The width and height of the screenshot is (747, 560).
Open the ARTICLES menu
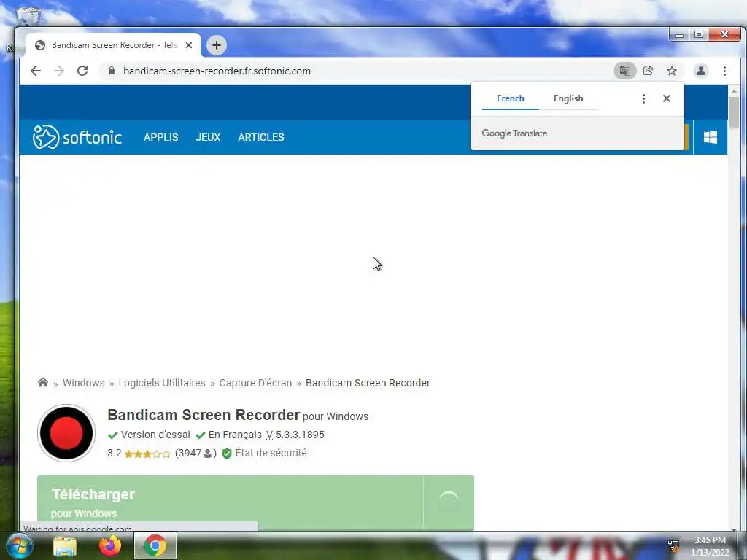coord(261,137)
